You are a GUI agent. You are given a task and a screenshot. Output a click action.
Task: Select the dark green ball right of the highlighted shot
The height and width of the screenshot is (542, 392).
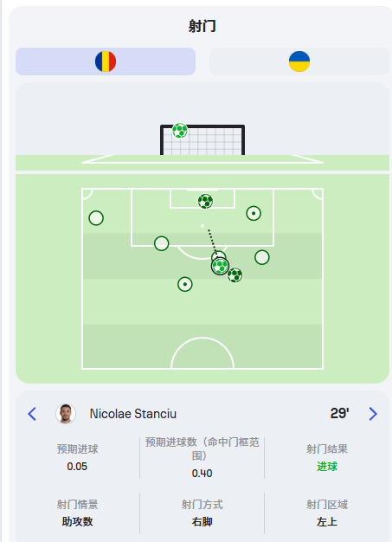[x=235, y=275]
